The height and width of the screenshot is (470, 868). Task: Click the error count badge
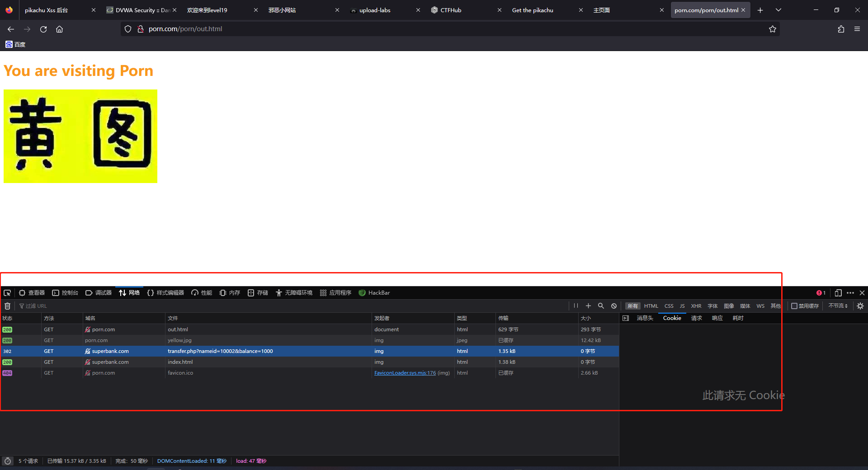coord(821,293)
